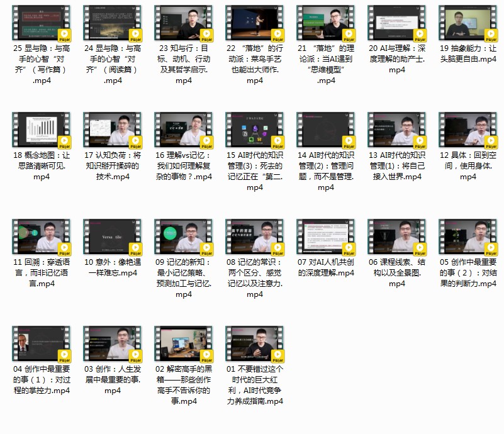Select the 18 概念地图 video icon
Viewport: 504px width, 434px height.
(x=42, y=130)
